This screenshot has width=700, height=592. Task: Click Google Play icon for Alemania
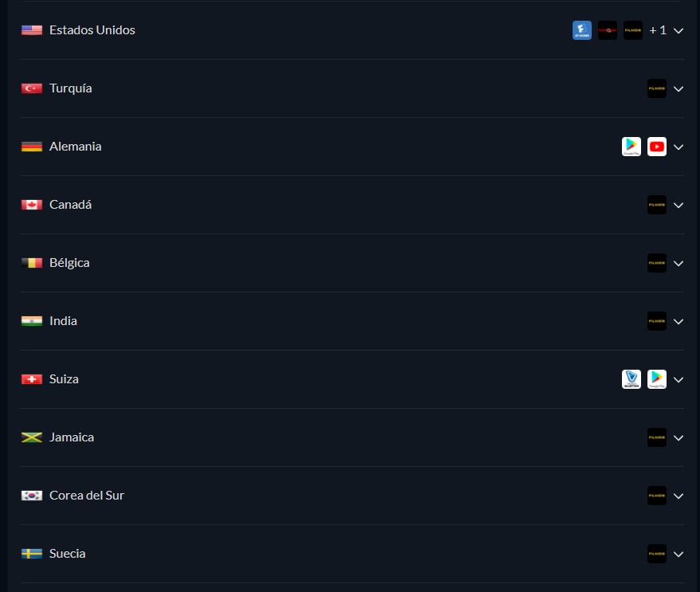(x=632, y=147)
